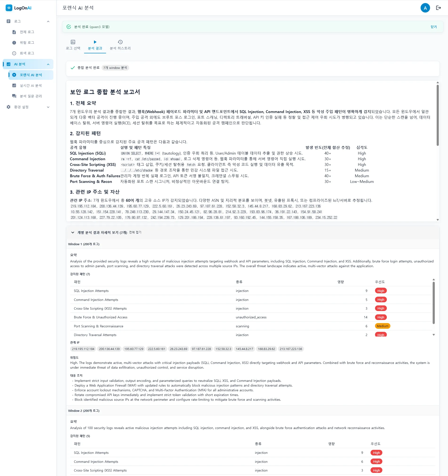448x476 pixels.
Task: Click the 전체 로그 menu label
Action: [x=27, y=32]
